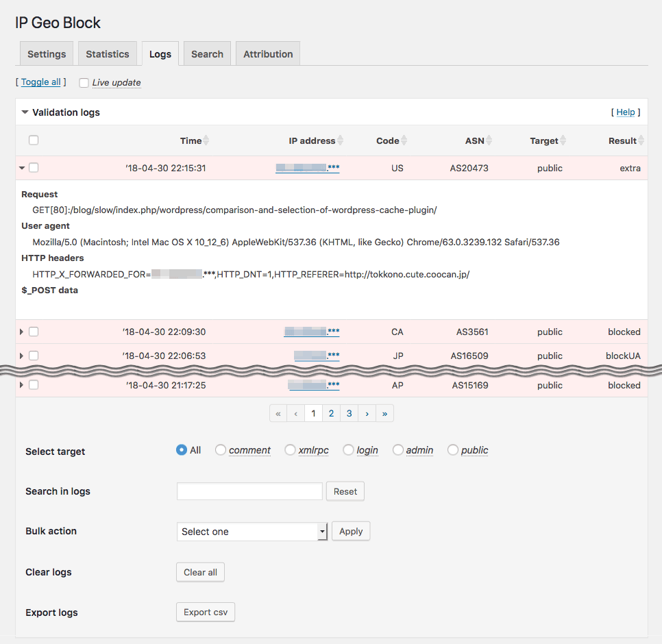The width and height of the screenshot is (662, 644).
Task: Enable the Live update checkbox
Action: [x=84, y=83]
